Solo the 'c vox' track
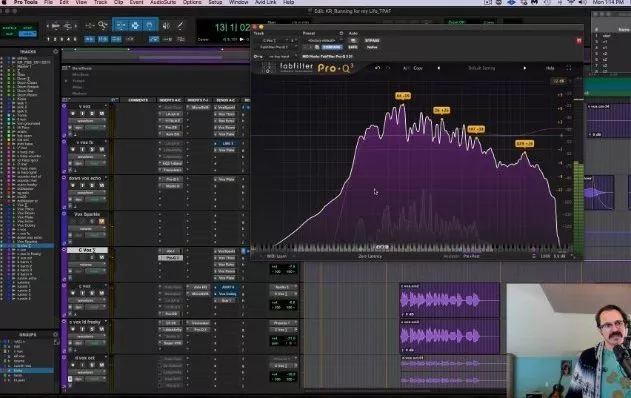Image resolution: width=631 pixels, height=398 pixels. [x=92, y=293]
